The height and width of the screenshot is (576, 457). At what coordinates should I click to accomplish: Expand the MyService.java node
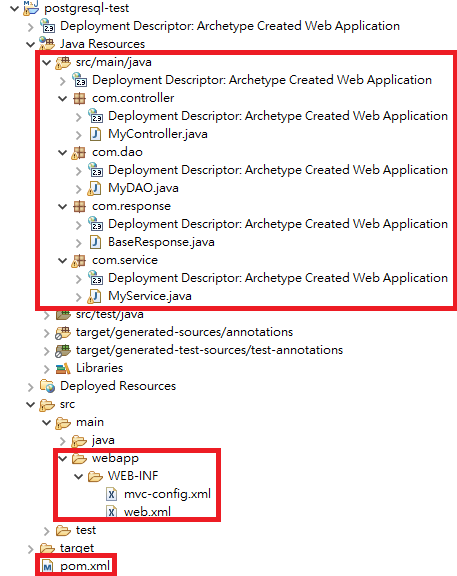[x=79, y=296]
